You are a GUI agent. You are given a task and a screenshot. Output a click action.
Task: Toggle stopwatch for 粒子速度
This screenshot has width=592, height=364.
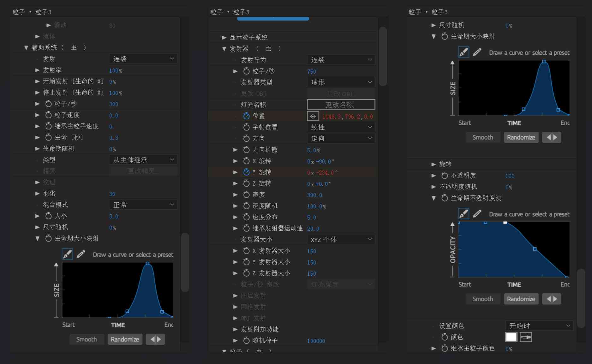[48, 115]
